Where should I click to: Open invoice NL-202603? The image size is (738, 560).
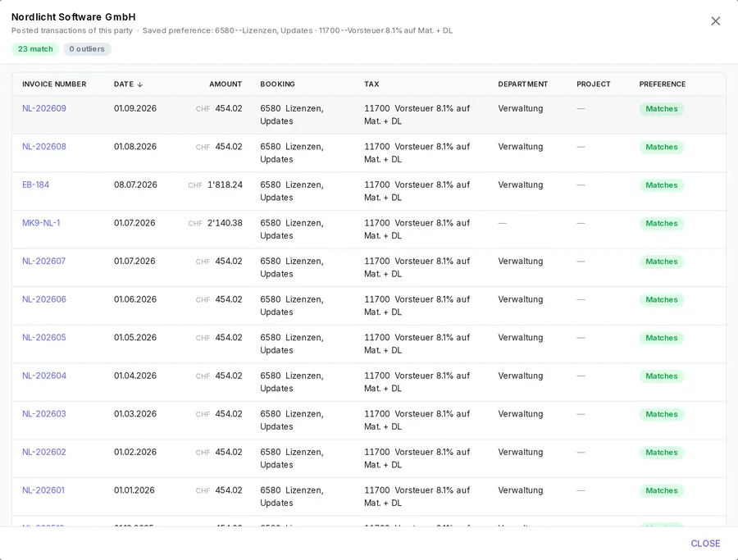coord(44,413)
